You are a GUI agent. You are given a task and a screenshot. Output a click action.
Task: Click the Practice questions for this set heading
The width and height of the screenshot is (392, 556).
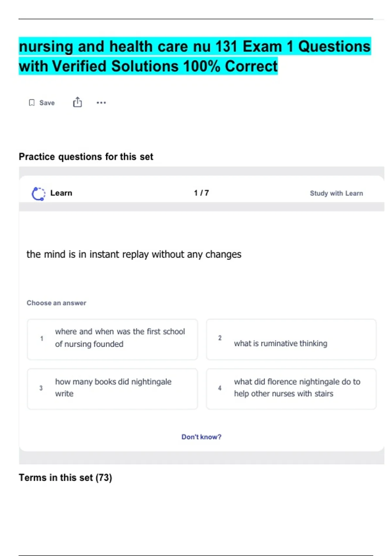86,157
